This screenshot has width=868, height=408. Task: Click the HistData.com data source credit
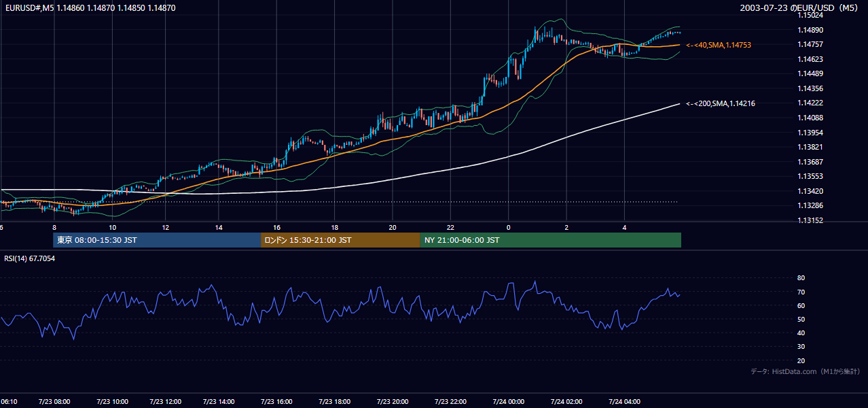805,371
